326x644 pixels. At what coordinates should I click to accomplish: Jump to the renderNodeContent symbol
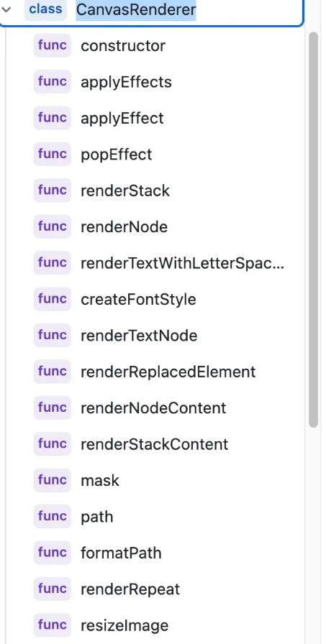(x=153, y=408)
